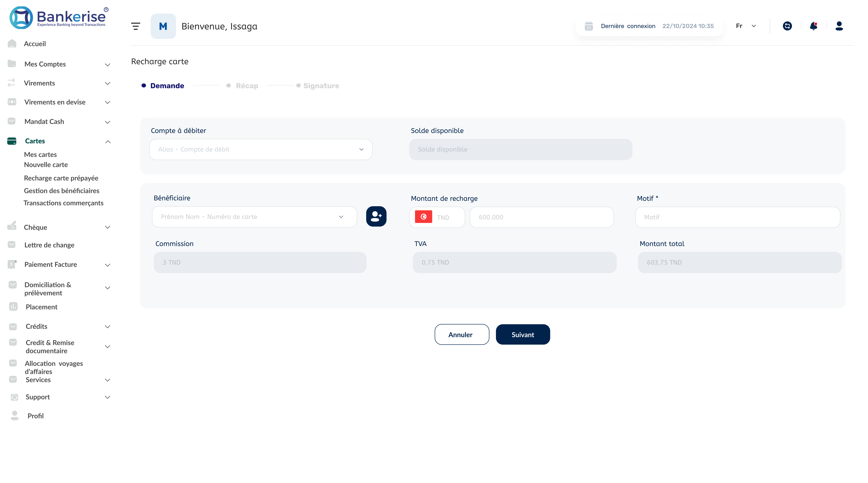868x483 pixels.
Task: Click the TVA 0,75 TND field
Action: (x=514, y=262)
